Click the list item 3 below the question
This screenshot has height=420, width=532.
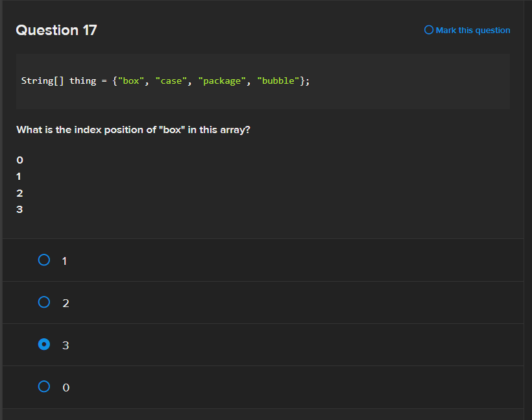19,209
